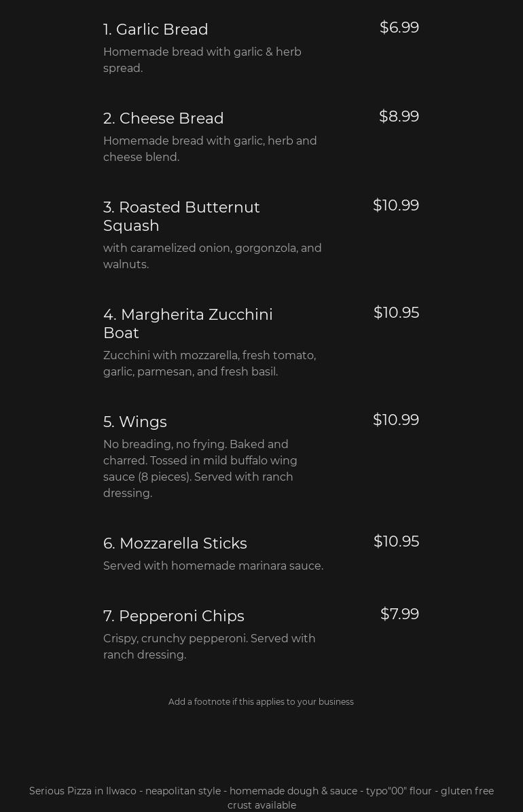Select the $7.99 Pepperoni Chips price
This screenshot has width=523, height=812.
click(399, 614)
